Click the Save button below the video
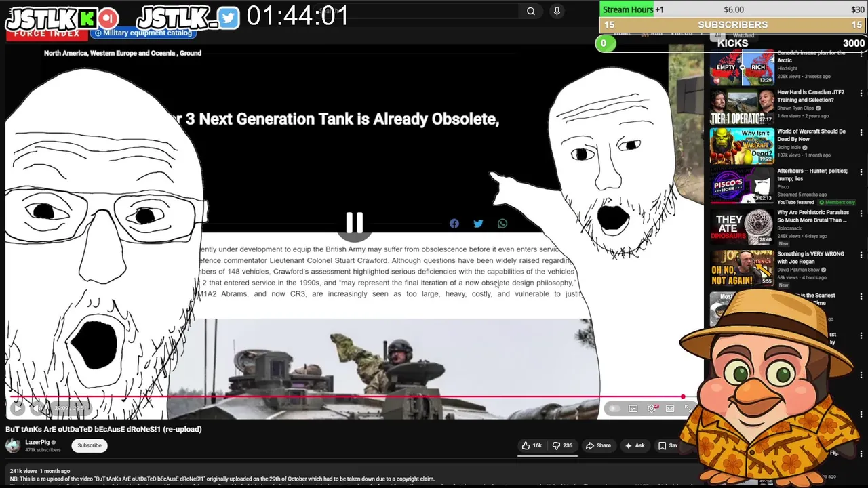 [x=669, y=445]
